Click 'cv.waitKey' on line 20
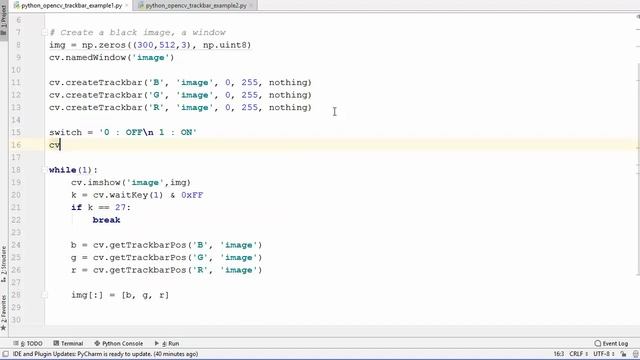 (120, 195)
